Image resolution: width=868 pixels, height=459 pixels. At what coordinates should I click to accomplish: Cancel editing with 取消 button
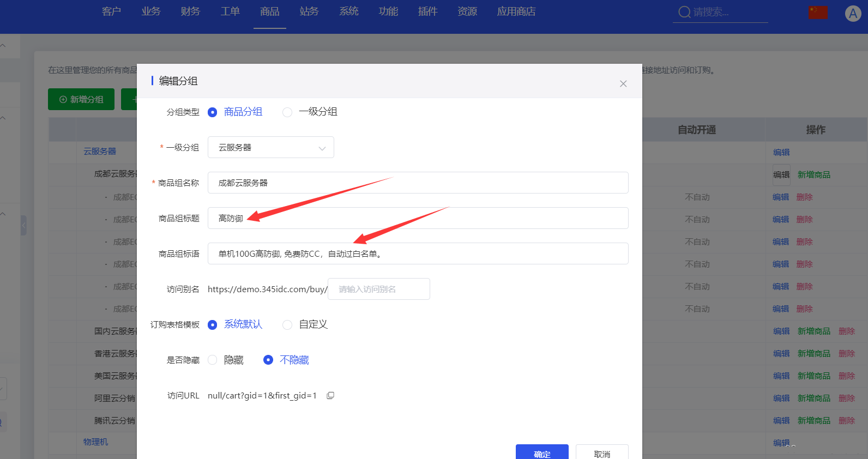click(x=602, y=452)
